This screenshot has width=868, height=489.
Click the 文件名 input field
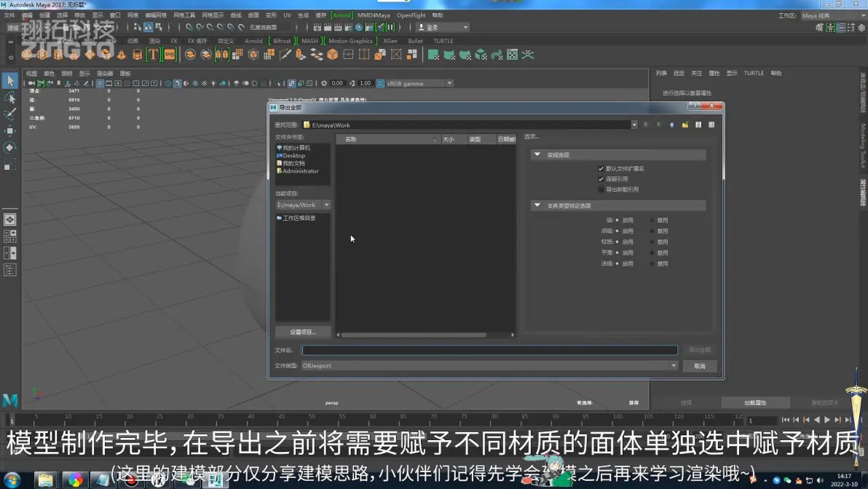click(489, 351)
